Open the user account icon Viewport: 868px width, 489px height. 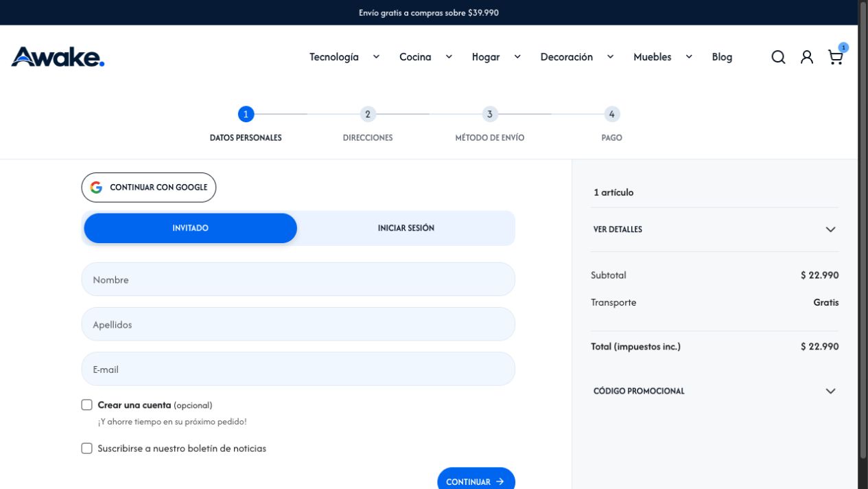tap(807, 57)
